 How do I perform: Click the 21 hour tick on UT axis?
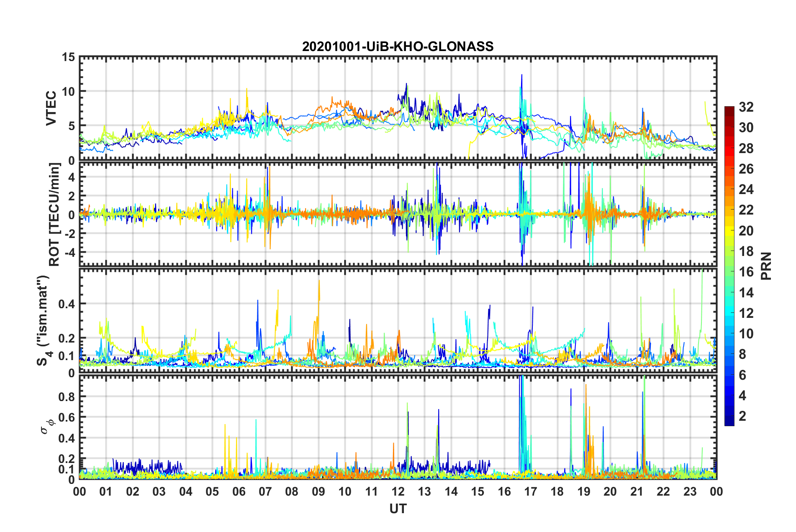click(637, 491)
